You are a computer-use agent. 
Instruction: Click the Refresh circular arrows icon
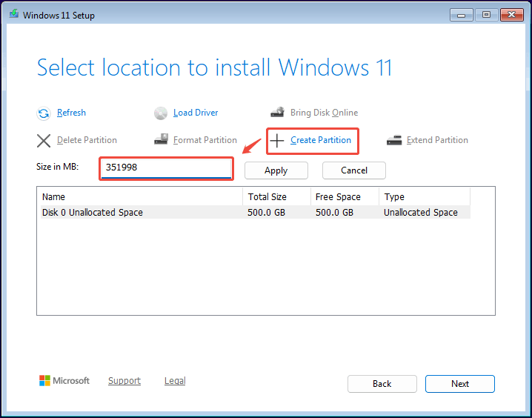pos(44,113)
